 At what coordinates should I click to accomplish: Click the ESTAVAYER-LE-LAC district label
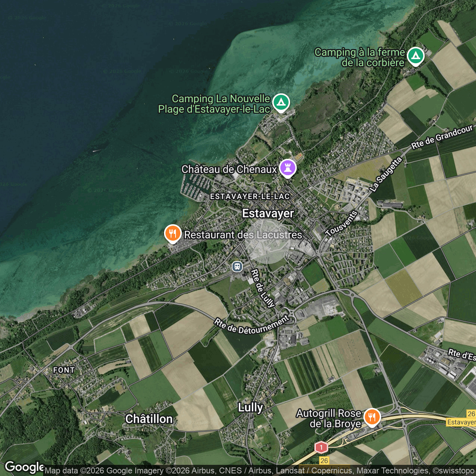[x=250, y=196]
